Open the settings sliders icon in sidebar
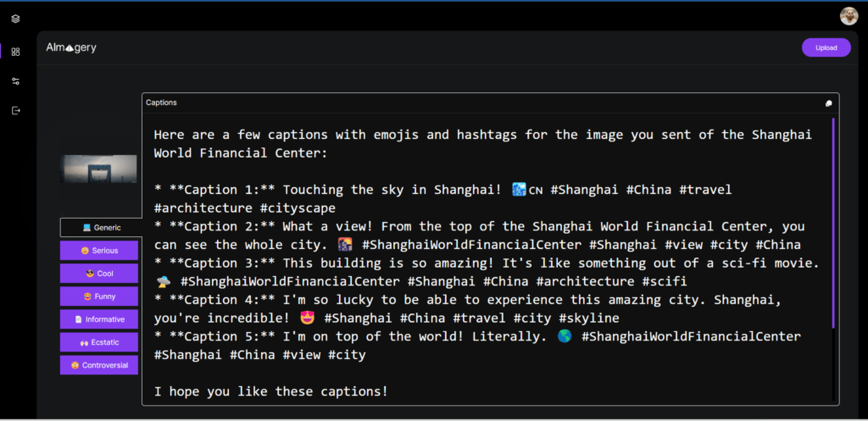Image resolution: width=868 pixels, height=421 pixels. 15,81
